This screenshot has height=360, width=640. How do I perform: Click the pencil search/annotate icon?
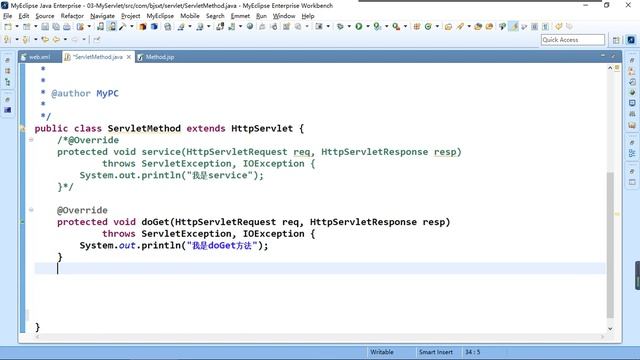pyautogui.click(x=460, y=27)
